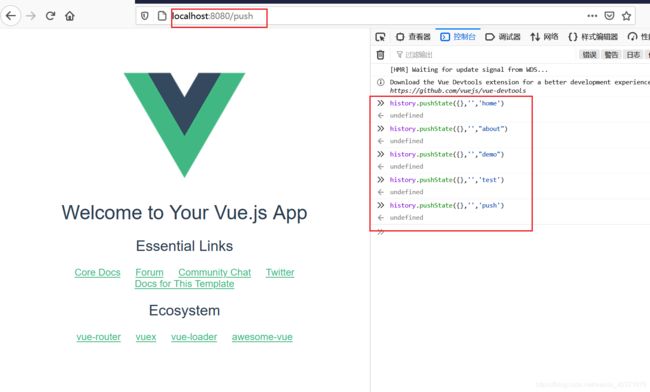Open the 样式编辑器 Style Editor tab

(593, 37)
